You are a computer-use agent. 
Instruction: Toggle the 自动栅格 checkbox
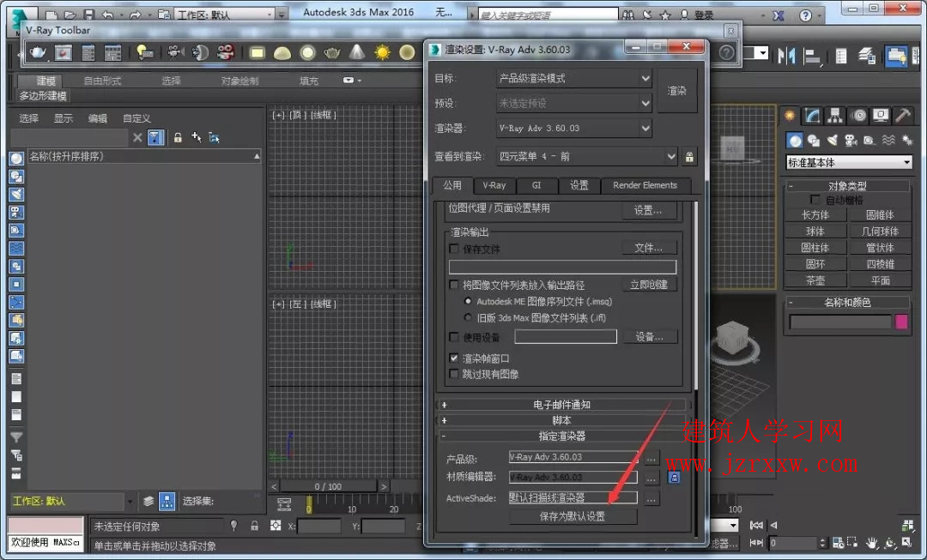815,200
